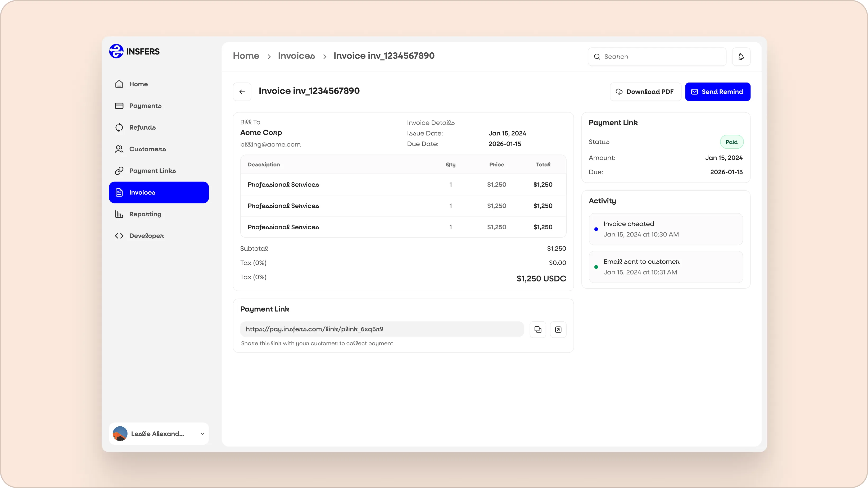868x488 pixels.
Task: Click the Developer code brackets icon
Action: pos(119,236)
